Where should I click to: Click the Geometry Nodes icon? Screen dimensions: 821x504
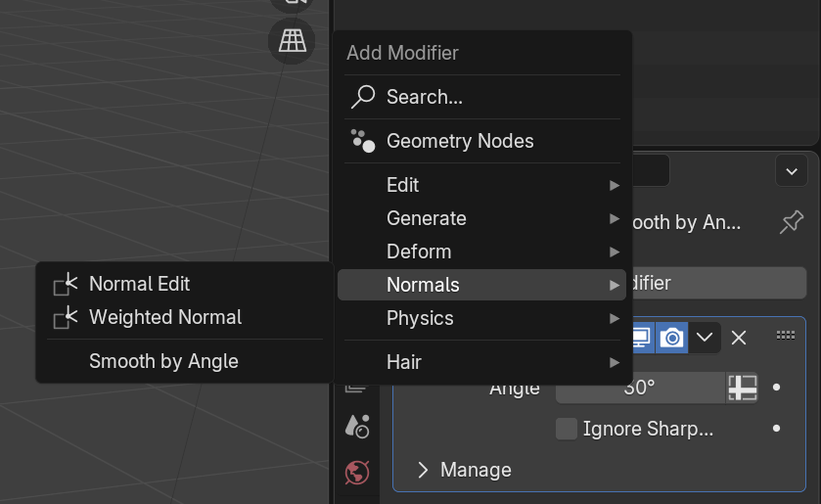point(363,141)
